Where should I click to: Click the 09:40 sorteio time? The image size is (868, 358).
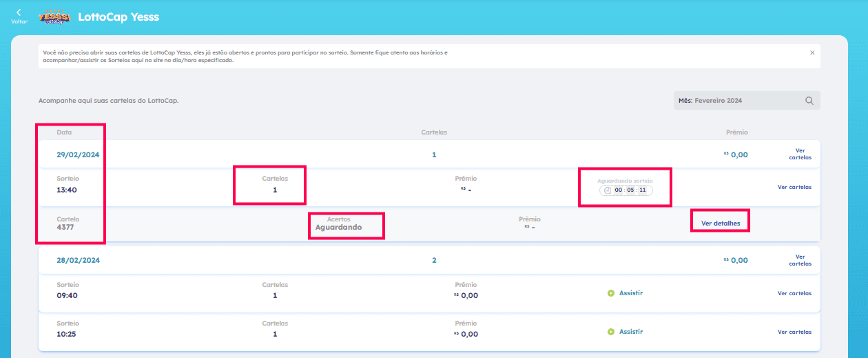click(x=66, y=295)
